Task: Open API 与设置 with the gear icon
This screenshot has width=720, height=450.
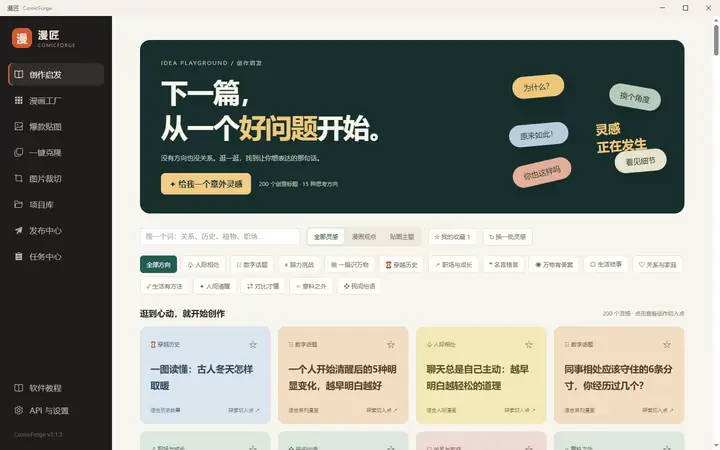Action: coord(56,411)
